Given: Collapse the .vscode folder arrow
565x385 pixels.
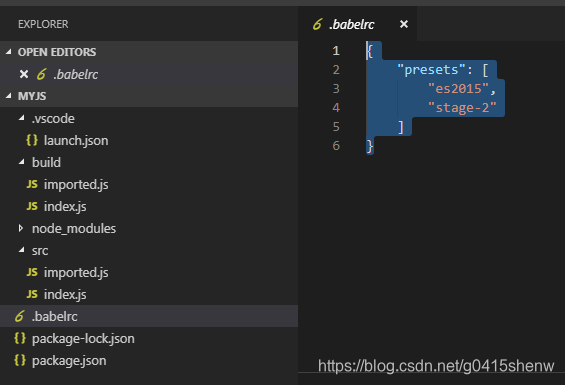Looking at the screenshot, I should (x=22, y=118).
